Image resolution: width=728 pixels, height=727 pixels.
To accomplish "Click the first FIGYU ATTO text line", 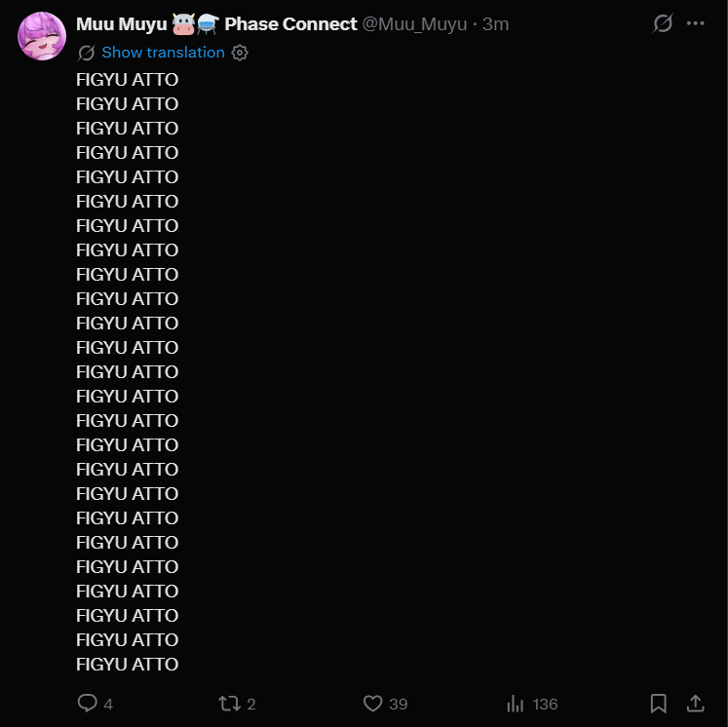I will (128, 80).
